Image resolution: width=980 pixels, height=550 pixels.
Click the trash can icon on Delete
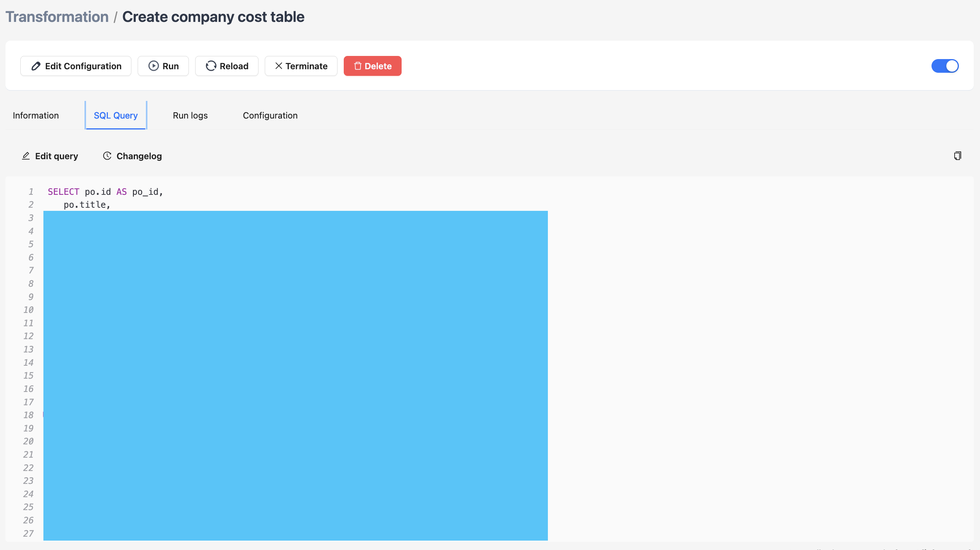358,66
